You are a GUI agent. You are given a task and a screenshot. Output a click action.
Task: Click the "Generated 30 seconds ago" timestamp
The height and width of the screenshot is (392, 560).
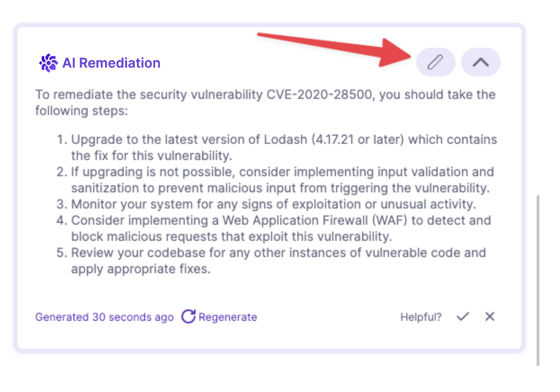(x=104, y=317)
